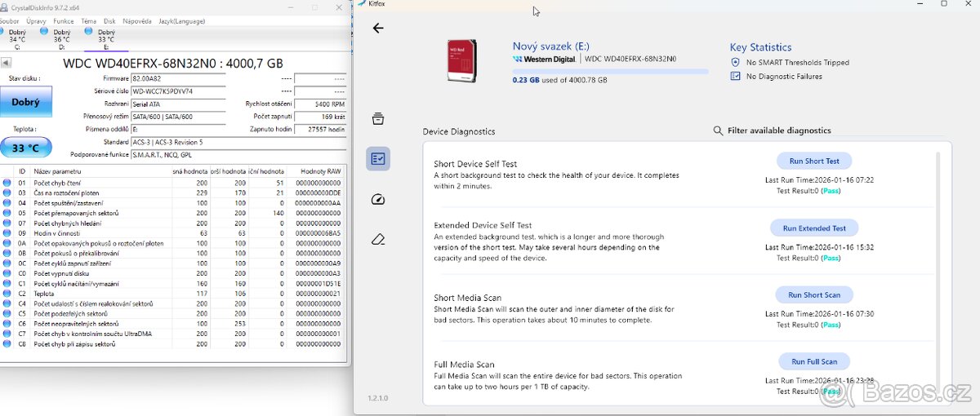
Task: Select row Počet chybných hledání
Action: pyautogui.click(x=172, y=223)
